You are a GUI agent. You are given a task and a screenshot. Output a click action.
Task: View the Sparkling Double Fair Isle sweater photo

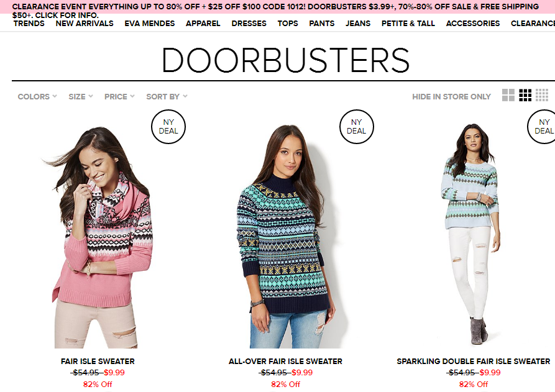[470, 234]
